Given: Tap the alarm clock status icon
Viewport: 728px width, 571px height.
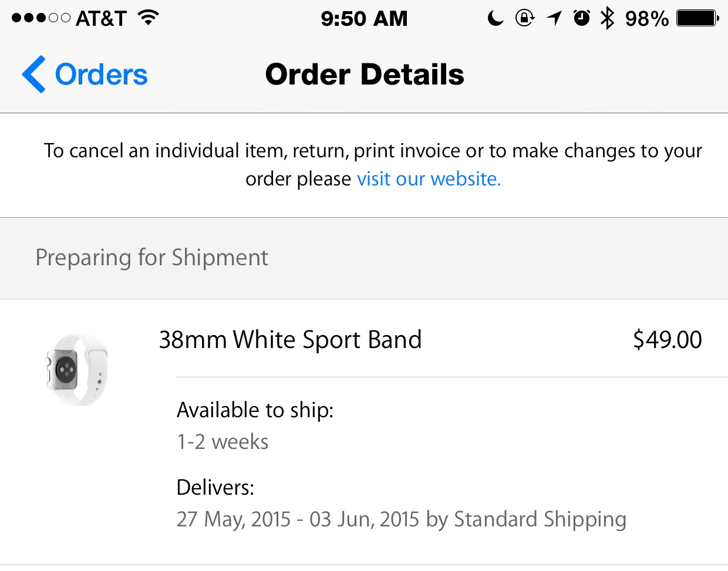Looking at the screenshot, I should click(x=581, y=19).
